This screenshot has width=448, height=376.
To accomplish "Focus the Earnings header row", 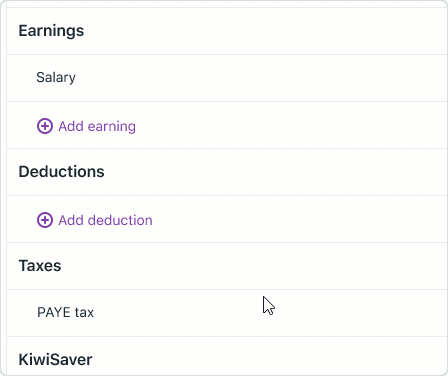I will [227, 31].
